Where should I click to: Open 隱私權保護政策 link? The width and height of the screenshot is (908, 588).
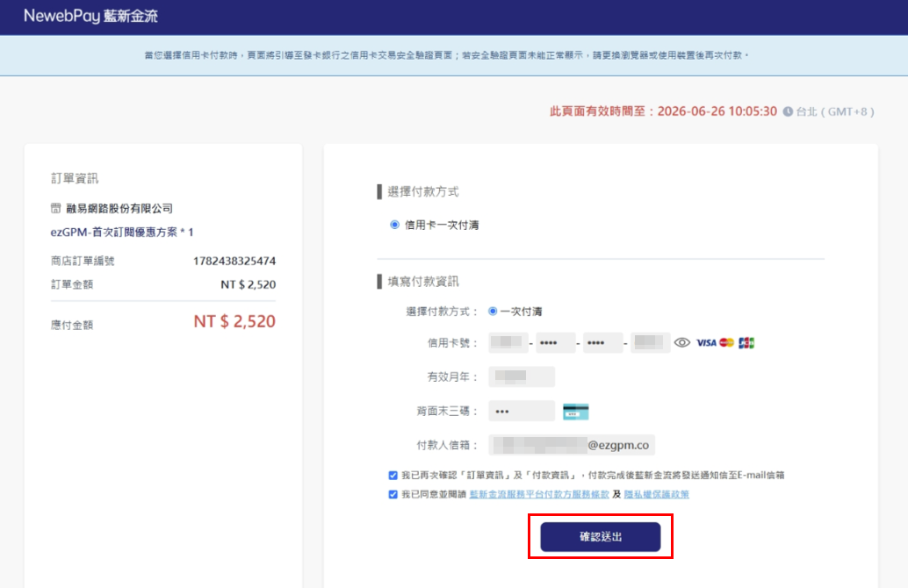(x=656, y=494)
